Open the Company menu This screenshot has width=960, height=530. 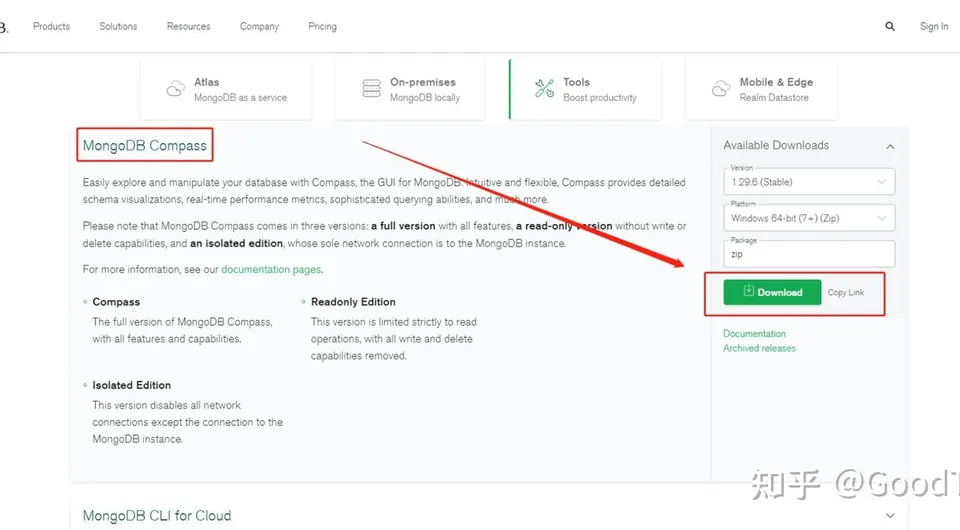click(x=260, y=26)
